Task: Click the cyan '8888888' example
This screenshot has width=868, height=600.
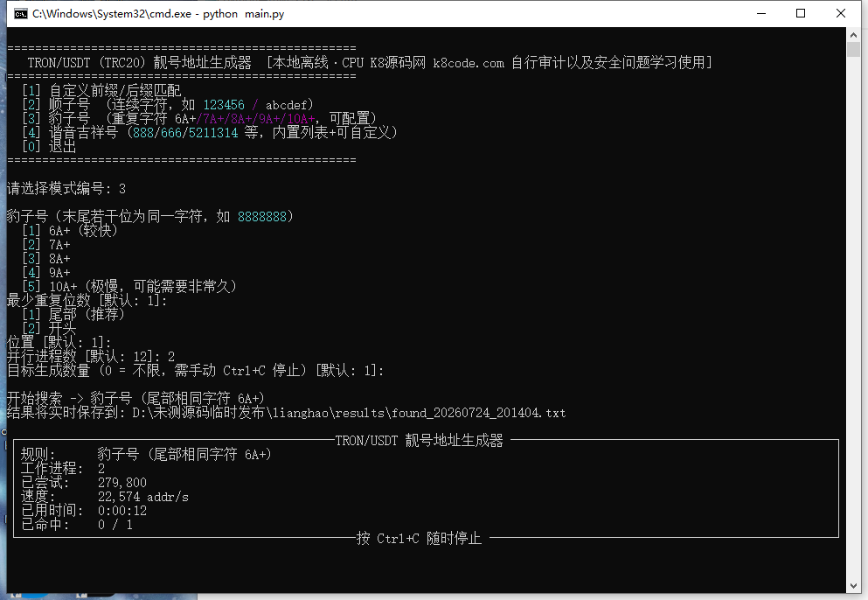Action: point(262,217)
